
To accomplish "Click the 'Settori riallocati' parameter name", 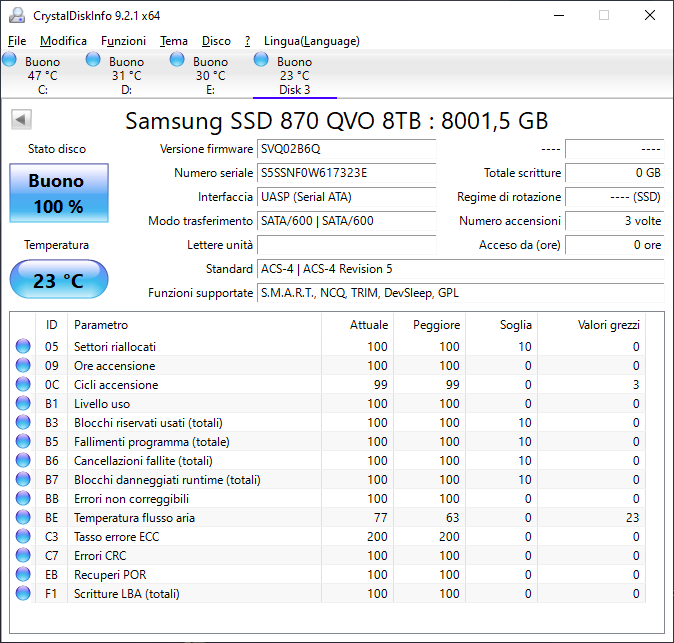I will tap(115, 346).
